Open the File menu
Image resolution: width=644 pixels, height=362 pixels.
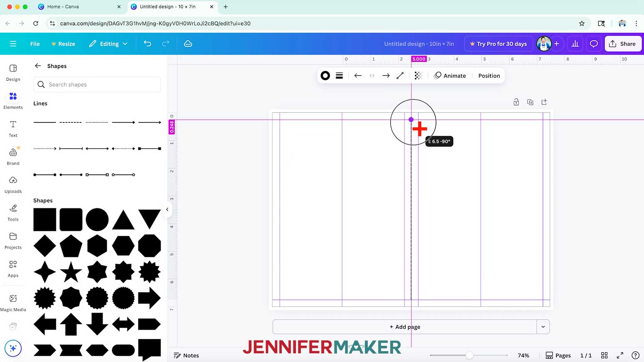coord(35,44)
